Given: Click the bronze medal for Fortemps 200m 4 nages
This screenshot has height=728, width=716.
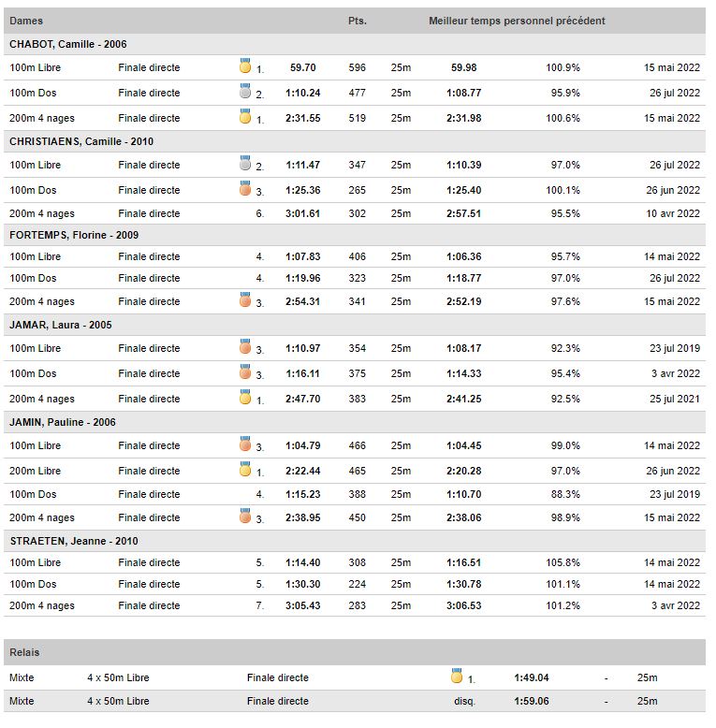Looking at the screenshot, I should (245, 299).
